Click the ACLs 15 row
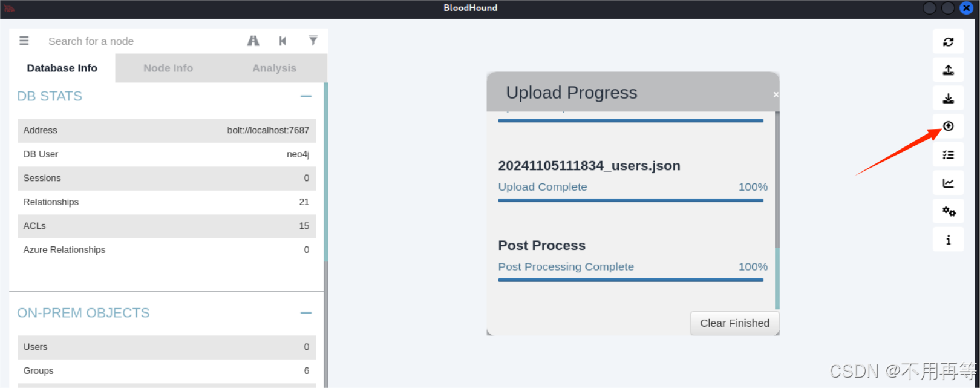 coord(166,226)
